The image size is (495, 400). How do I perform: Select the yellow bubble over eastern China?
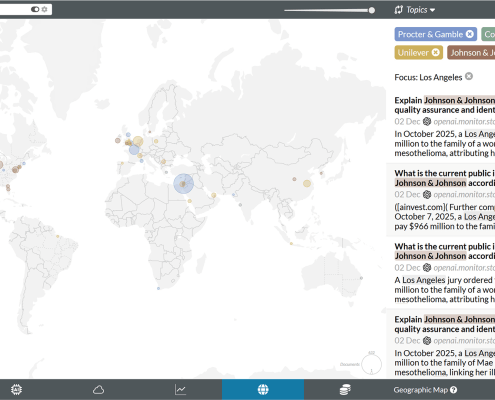[x=307, y=183]
